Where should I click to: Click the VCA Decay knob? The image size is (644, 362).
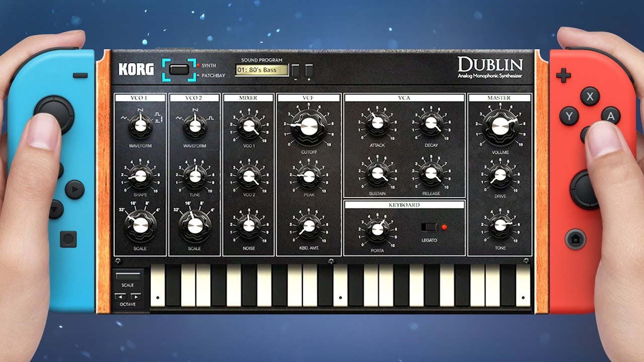431,124
